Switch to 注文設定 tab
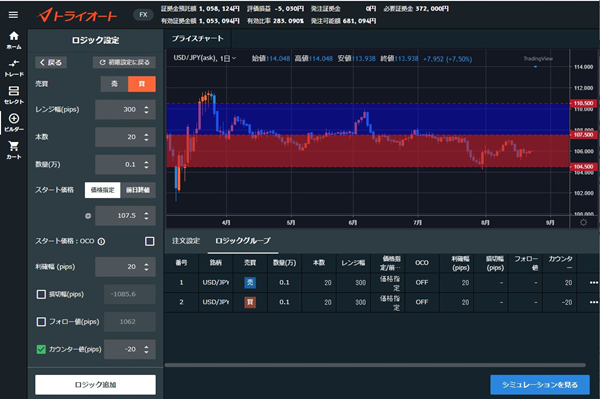 click(x=186, y=241)
